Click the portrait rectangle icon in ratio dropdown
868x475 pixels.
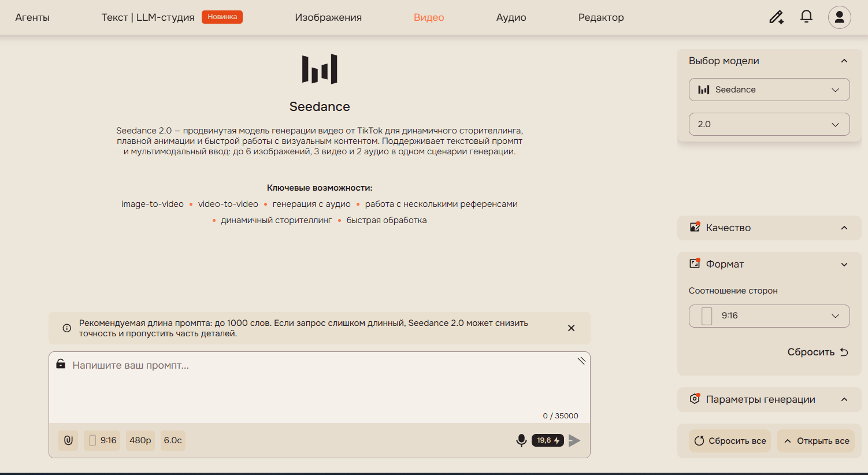(707, 316)
